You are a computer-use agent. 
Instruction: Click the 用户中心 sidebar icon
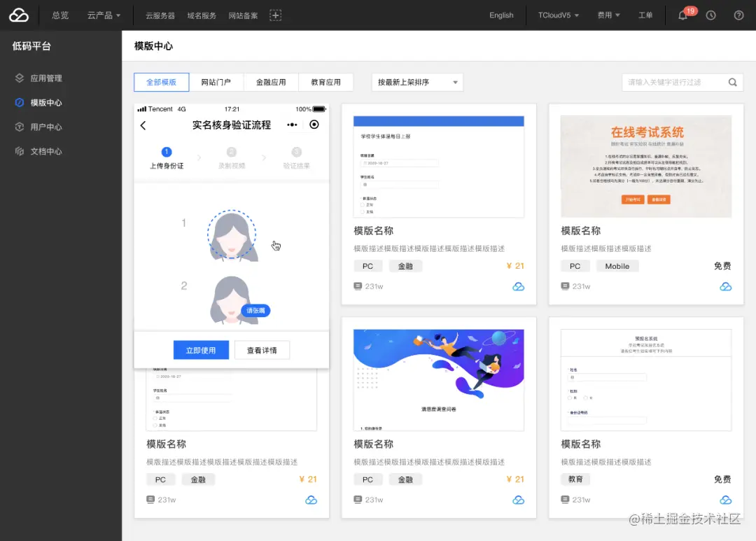(20, 127)
